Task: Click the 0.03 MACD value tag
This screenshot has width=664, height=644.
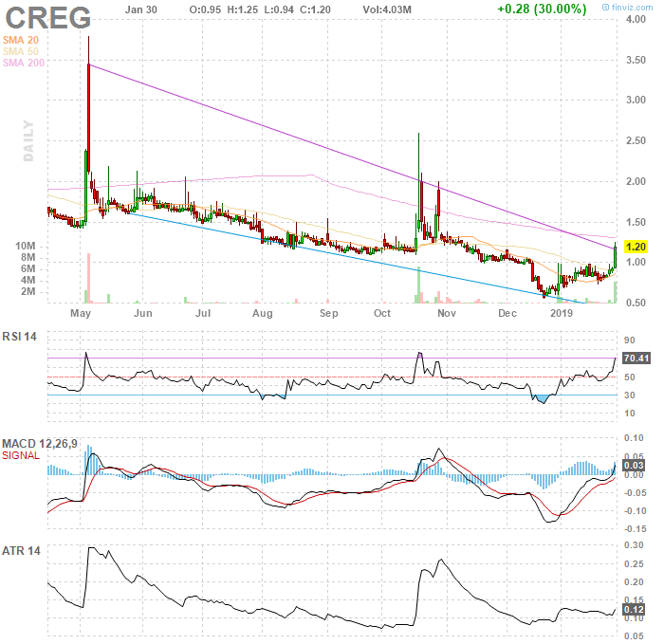Action: click(634, 466)
